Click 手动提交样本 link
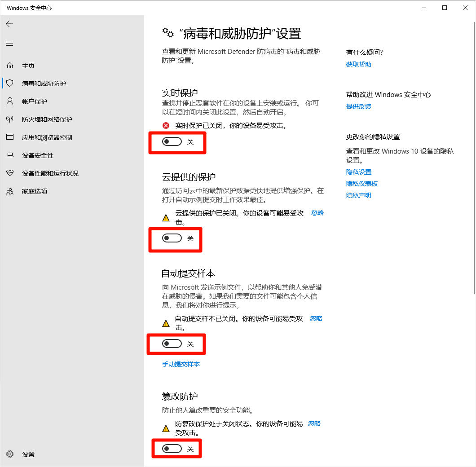The height and width of the screenshot is (467, 476). pyautogui.click(x=181, y=364)
